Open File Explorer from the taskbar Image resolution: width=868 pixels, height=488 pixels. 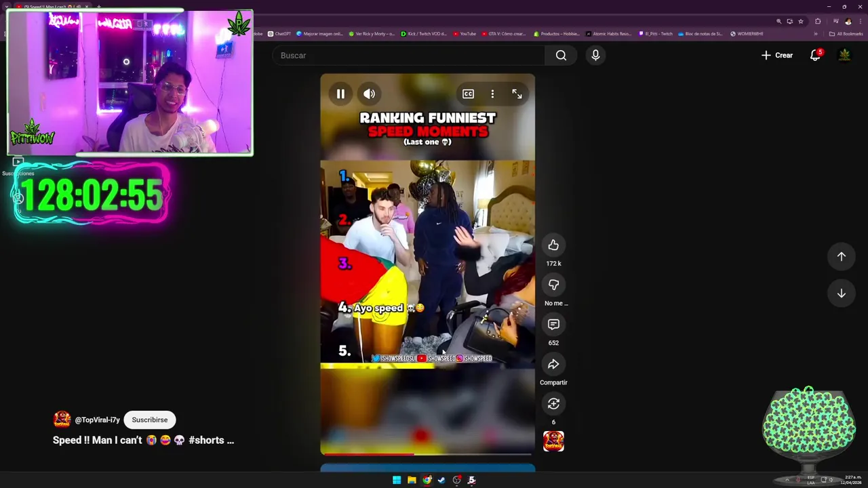click(412, 480)
